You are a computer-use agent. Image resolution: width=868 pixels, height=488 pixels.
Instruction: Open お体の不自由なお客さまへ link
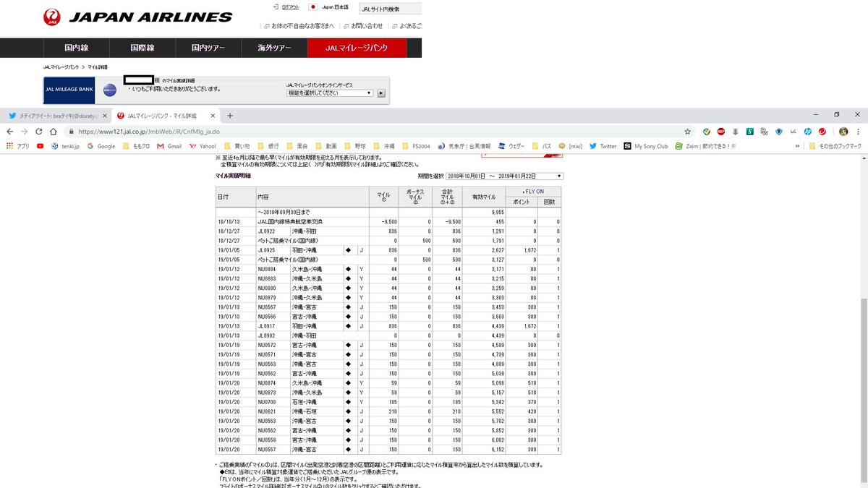(x=301, y=26)
